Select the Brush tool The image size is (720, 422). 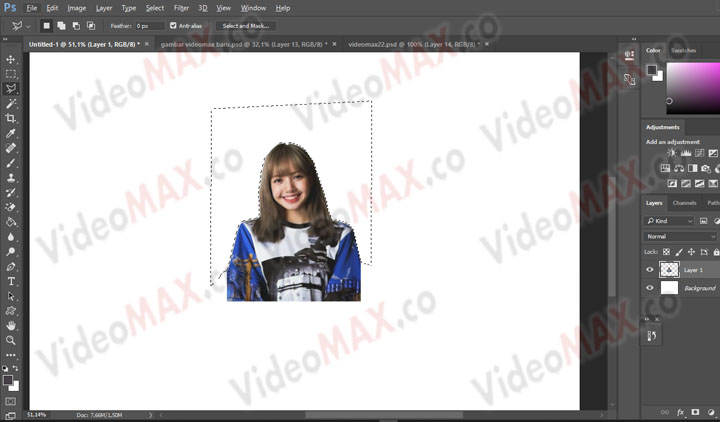tap(11, 163)
